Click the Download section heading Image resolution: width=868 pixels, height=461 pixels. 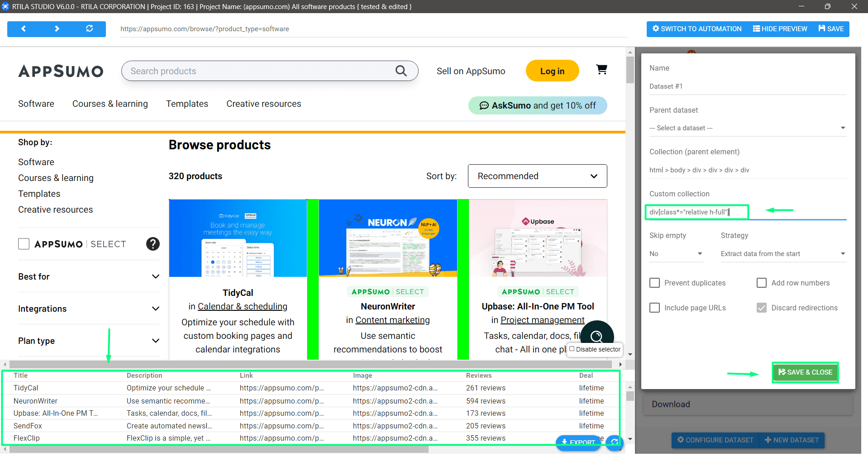tap(671, 404)
